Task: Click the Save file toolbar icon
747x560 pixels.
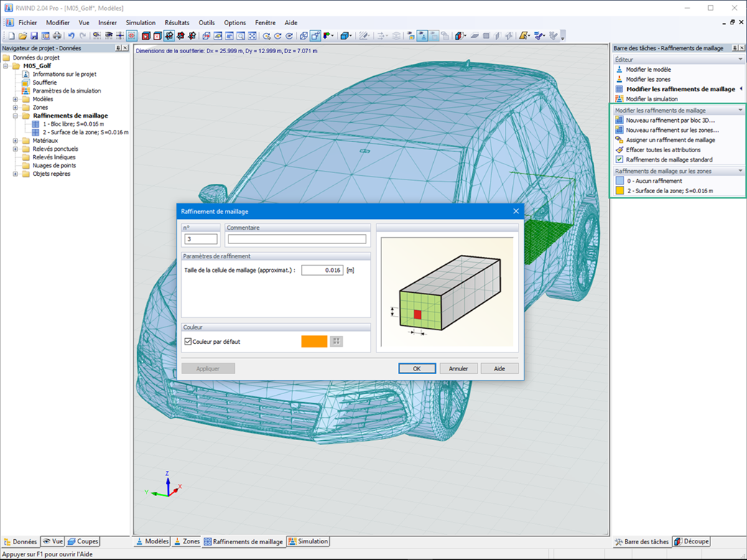Action: 34,35
